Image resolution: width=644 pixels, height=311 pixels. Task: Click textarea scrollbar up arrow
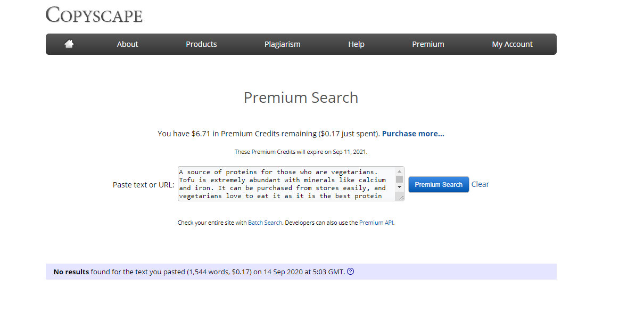coord(400,171)
